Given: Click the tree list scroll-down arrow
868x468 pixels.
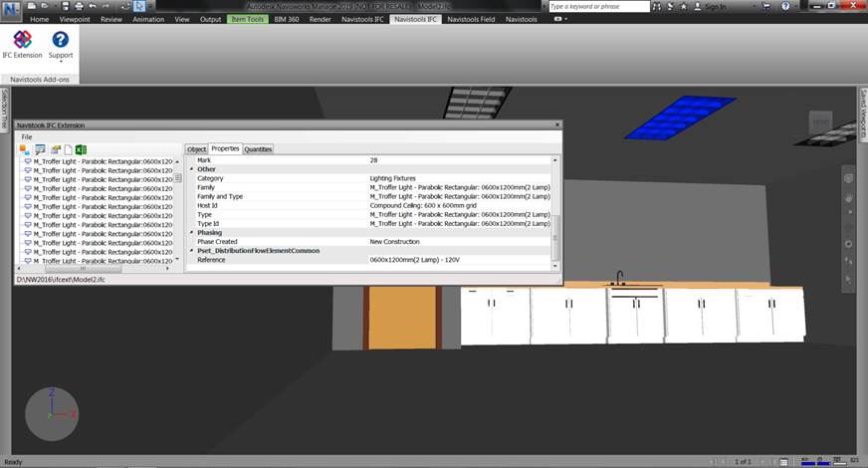Looking at the screenshot, I should [177, 259].
